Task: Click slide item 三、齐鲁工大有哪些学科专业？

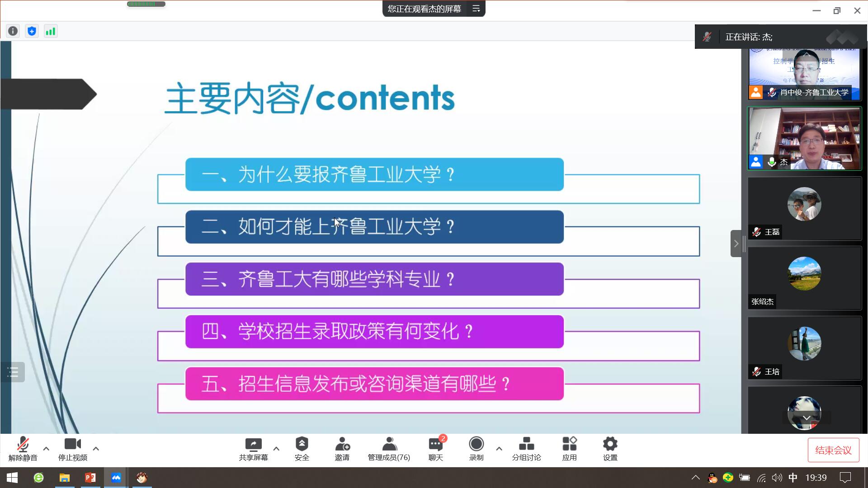Action: click(x=374, y=279)
